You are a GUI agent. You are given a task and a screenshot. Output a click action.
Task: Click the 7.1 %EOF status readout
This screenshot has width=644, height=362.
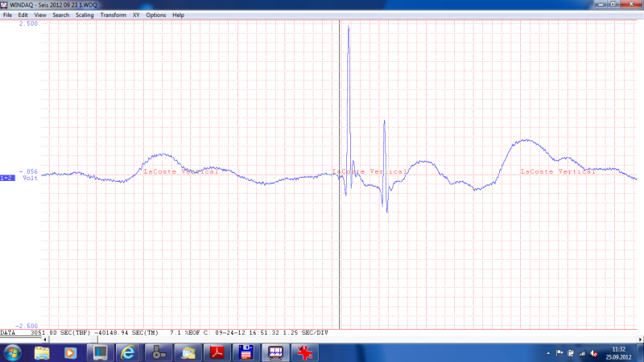185,333
